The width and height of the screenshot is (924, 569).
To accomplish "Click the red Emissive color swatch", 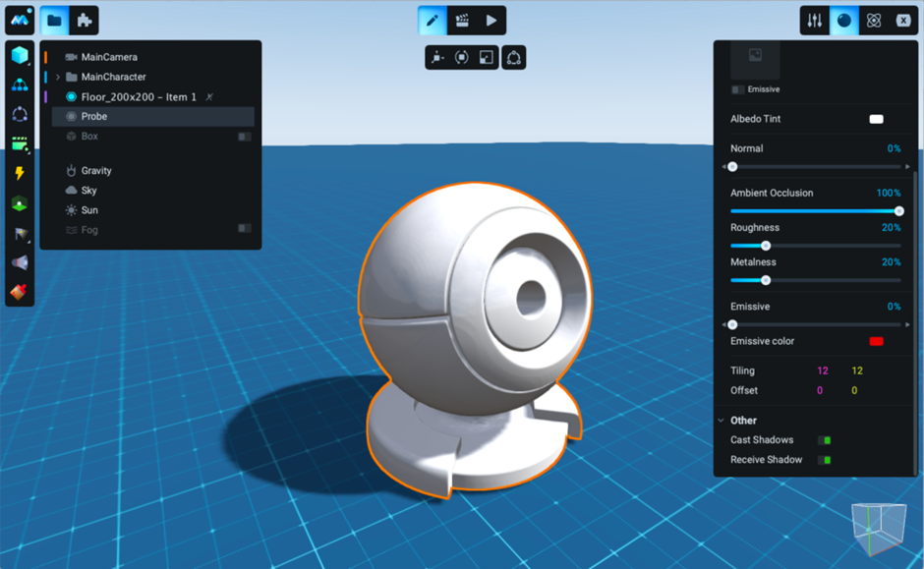I will pyautogui.click(x=876, y=341).
